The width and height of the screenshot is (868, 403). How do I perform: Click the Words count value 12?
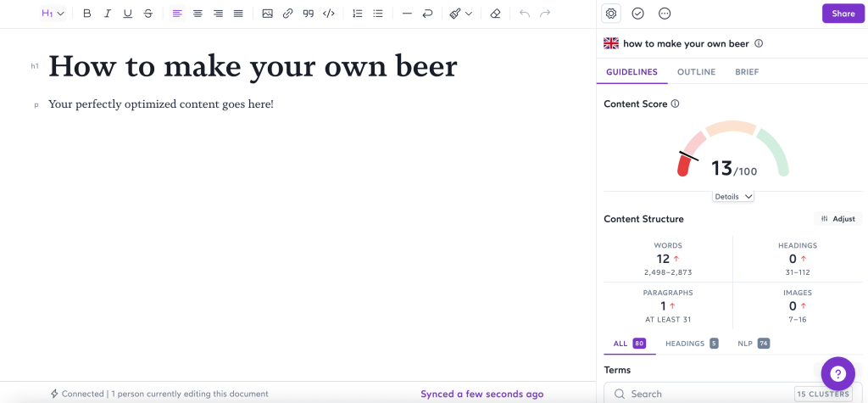[664, 259]
